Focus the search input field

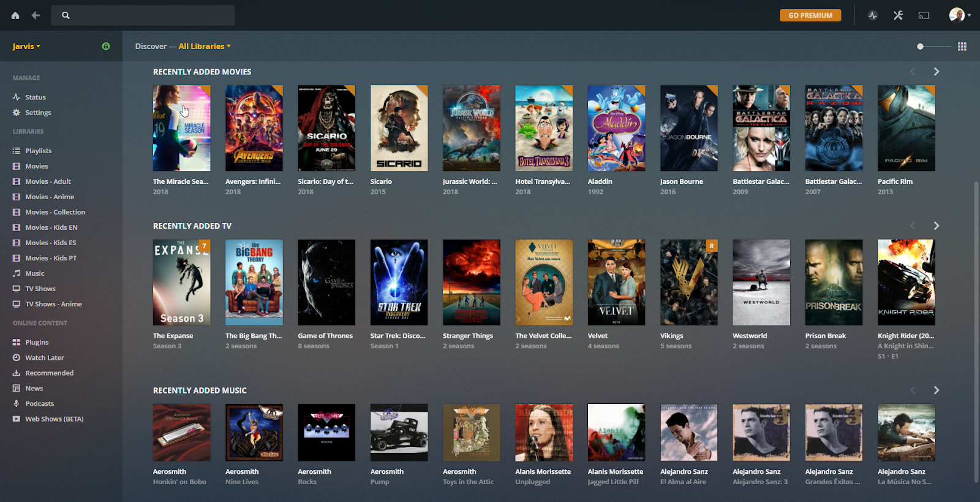coord(143,15)
